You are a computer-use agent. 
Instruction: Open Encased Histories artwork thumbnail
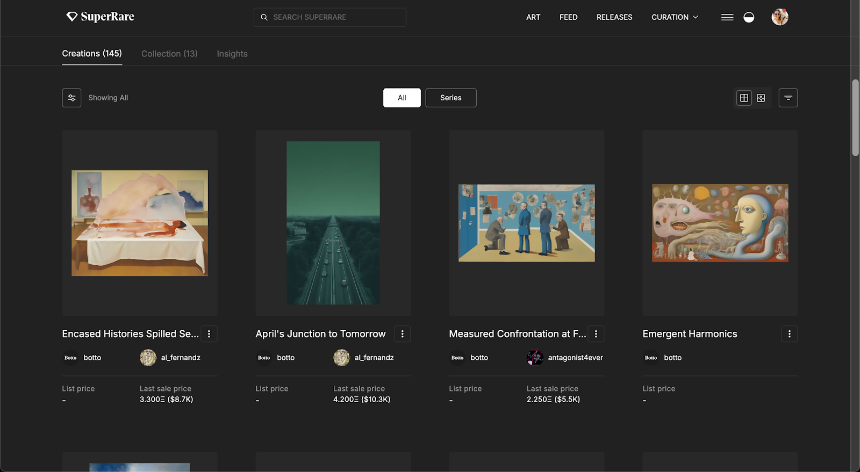tap(140, 223)
